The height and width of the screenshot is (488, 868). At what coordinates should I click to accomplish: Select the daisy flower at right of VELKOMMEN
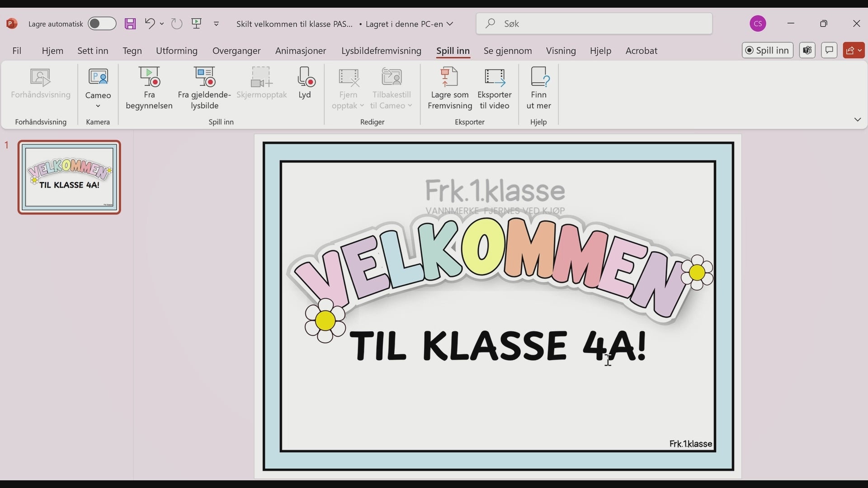point(697,272)
